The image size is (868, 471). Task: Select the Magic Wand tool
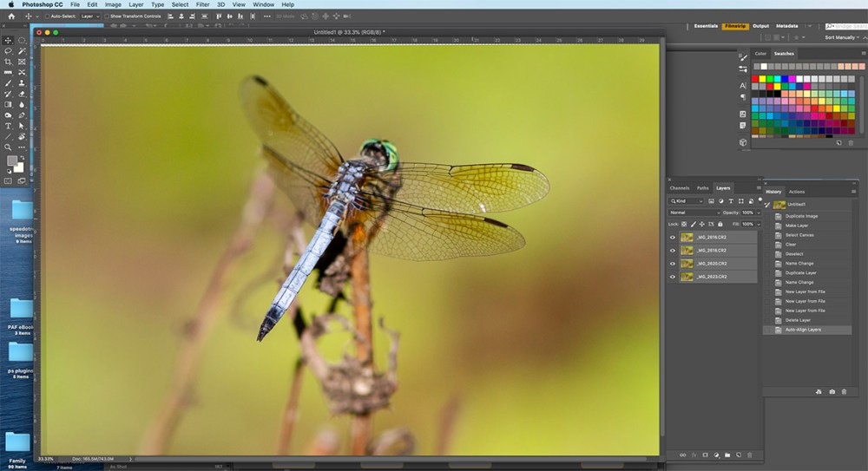22,51
